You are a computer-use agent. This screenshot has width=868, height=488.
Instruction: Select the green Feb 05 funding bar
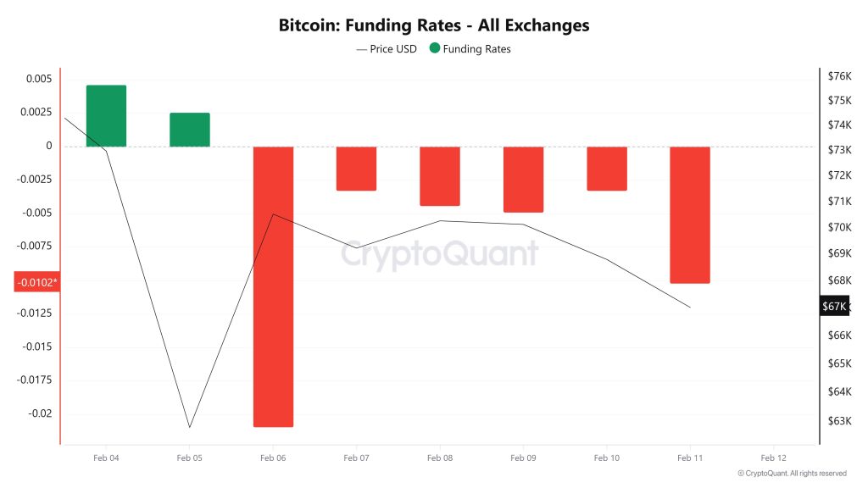[x=189, y=130]
